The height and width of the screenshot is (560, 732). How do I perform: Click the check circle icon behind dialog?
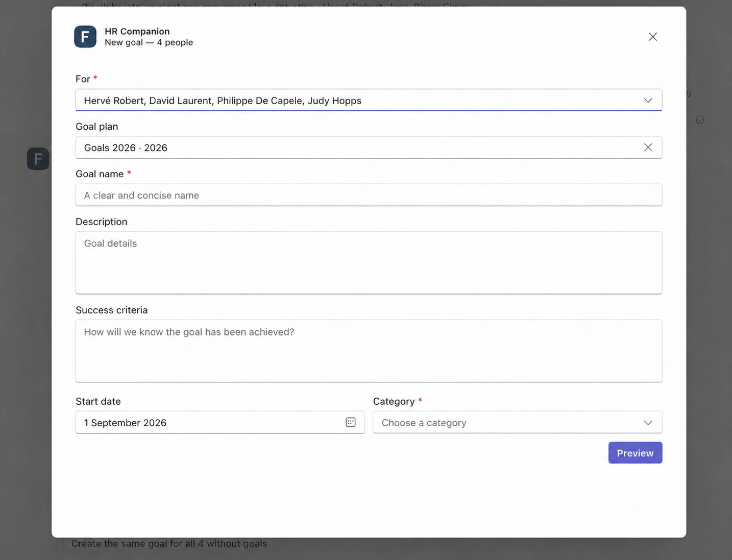(700, 119)
